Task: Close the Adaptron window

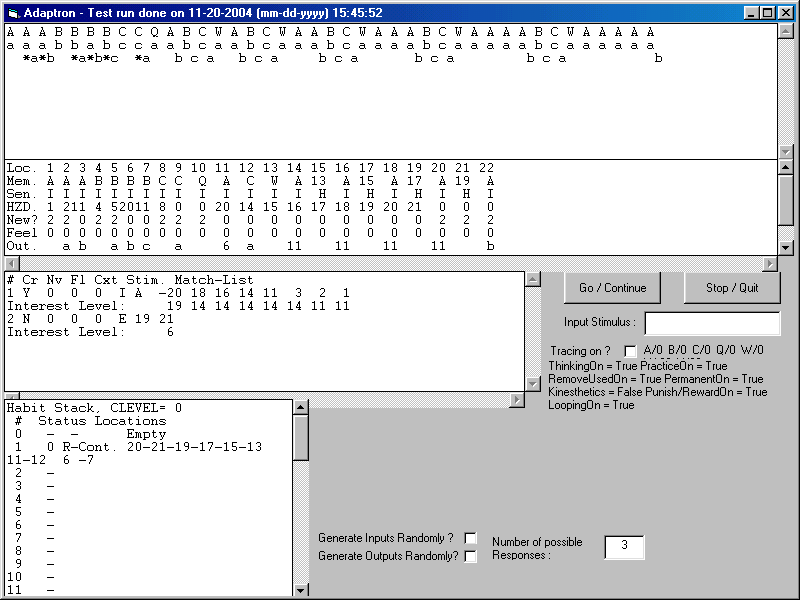Action: (786, 13)
